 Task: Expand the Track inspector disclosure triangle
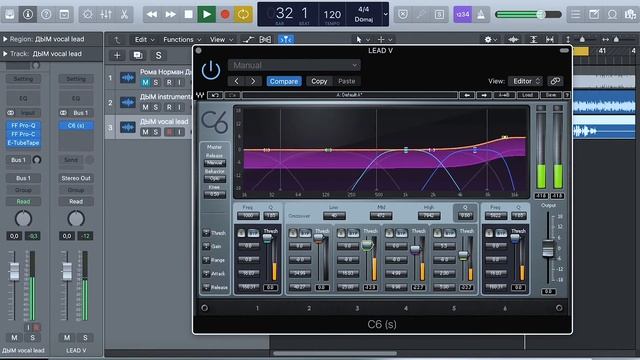5,53
